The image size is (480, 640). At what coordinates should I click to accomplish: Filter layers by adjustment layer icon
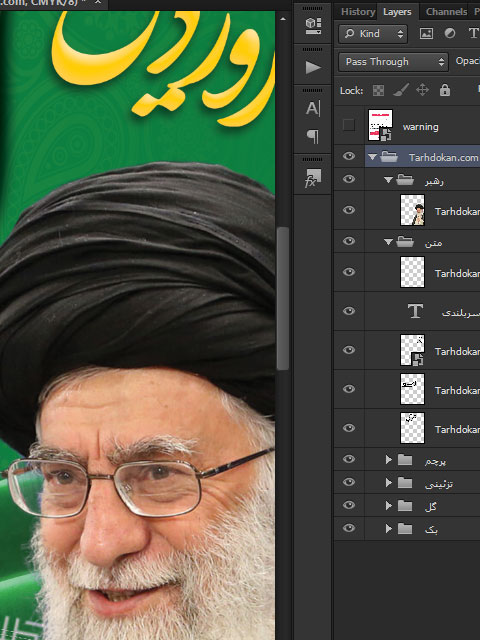[450, 33]
